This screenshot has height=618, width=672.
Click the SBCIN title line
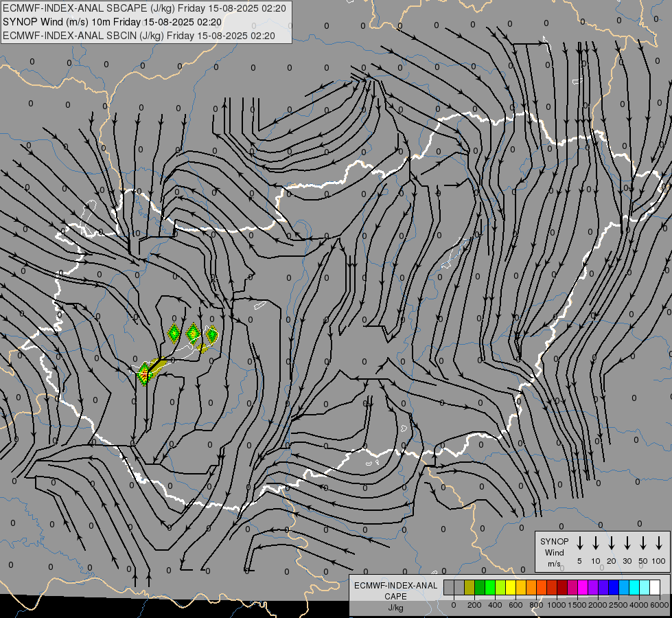pos(139,36)
